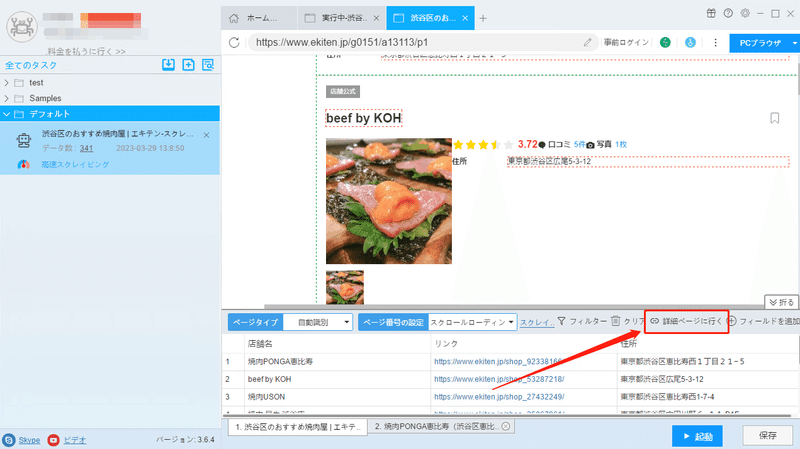Click the クリア clear button
Screen dimensions: 800x449
628,321
